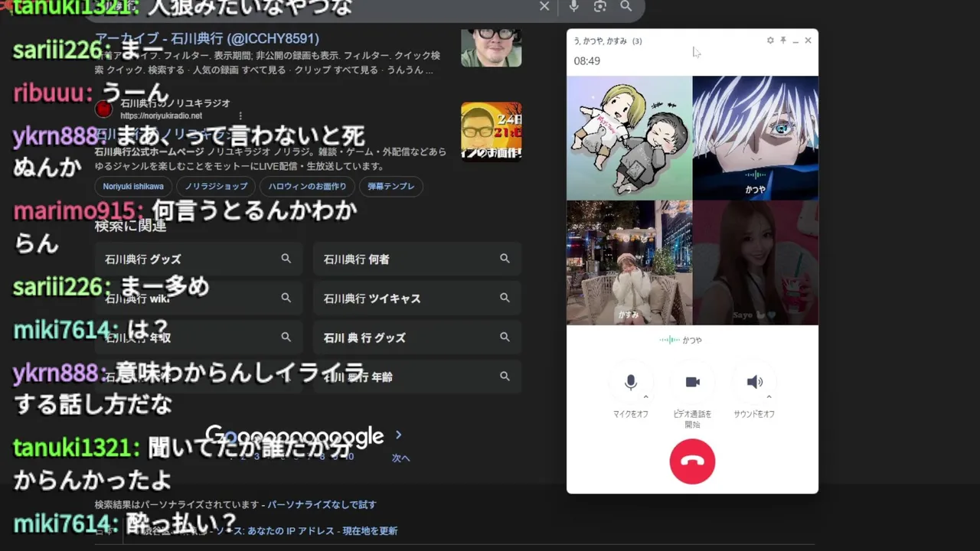This screenshot has width=980, height=551.
Task: Click call title う, かつや, かすみ (3)
Action: (x=608, y=41)
